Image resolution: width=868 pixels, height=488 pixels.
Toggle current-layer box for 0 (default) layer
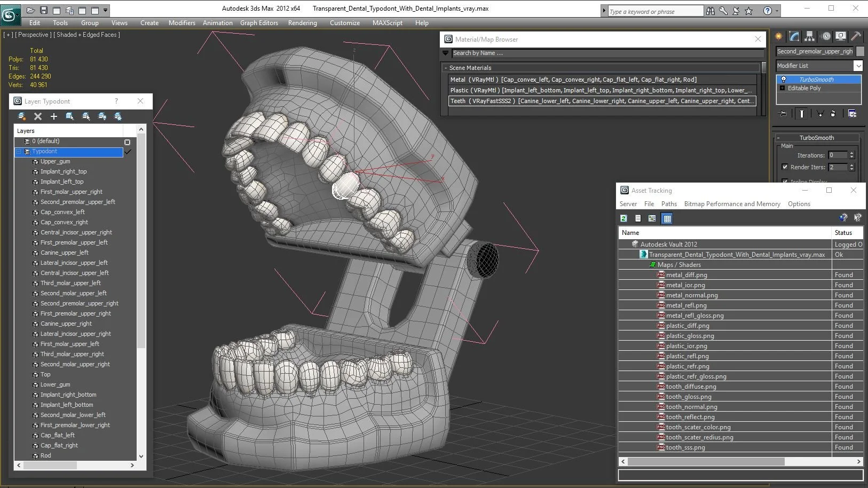tap(127, 142)
